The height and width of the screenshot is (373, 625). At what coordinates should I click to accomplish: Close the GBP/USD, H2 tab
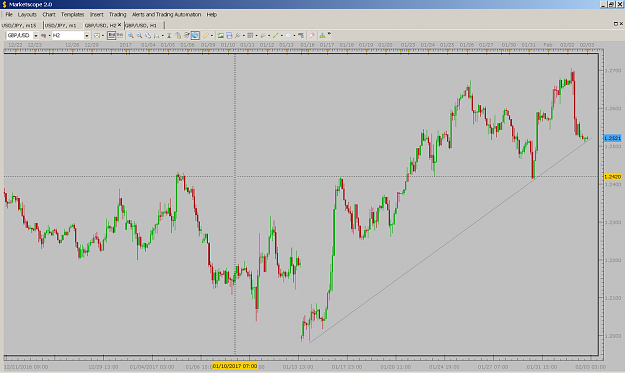(120, 25)
